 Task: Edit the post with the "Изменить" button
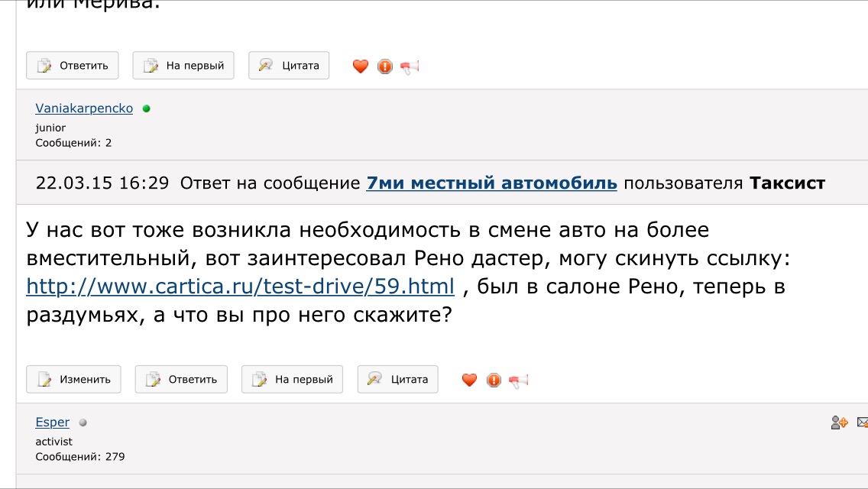(x=74, y=379)
